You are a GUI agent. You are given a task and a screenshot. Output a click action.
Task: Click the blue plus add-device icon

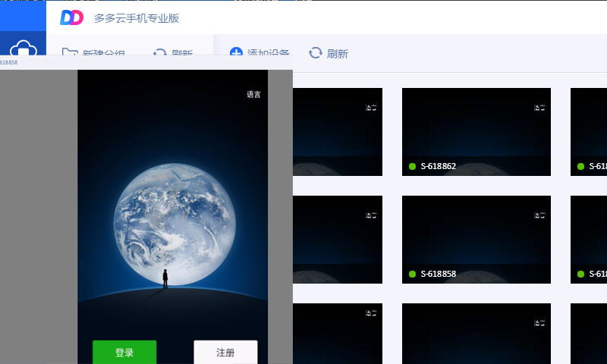(x=236, y=53)
